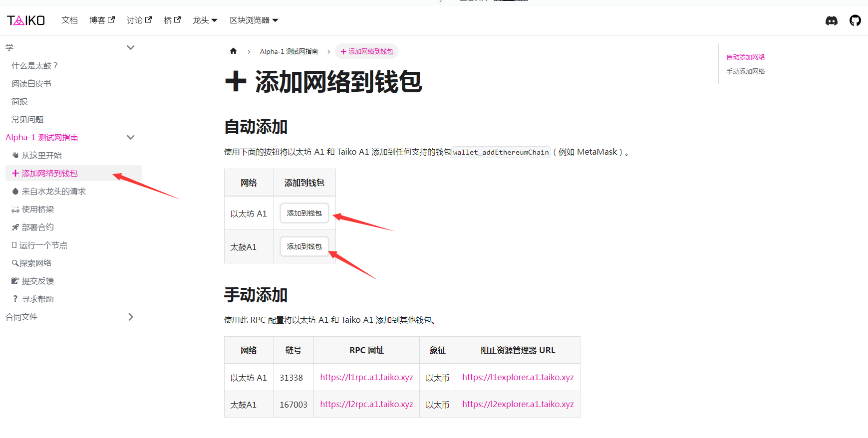Open 从这里开始 sidebar page
Screen dimensions: 868x438
[37, 155]
